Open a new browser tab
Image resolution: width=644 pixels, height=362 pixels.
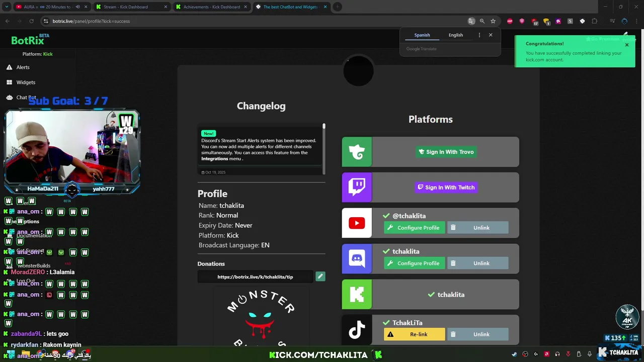click(x=337, y=7)
